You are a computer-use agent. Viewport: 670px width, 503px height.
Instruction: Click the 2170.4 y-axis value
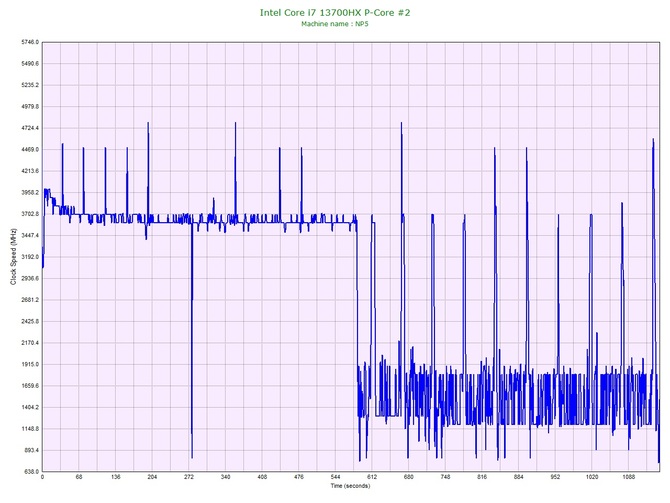tap(30, 343)
